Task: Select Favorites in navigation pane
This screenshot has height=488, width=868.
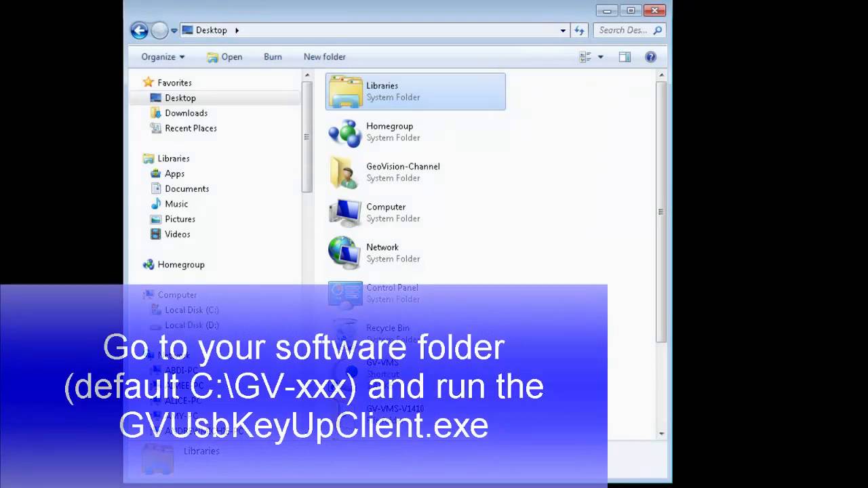Action: click(174, 83)
